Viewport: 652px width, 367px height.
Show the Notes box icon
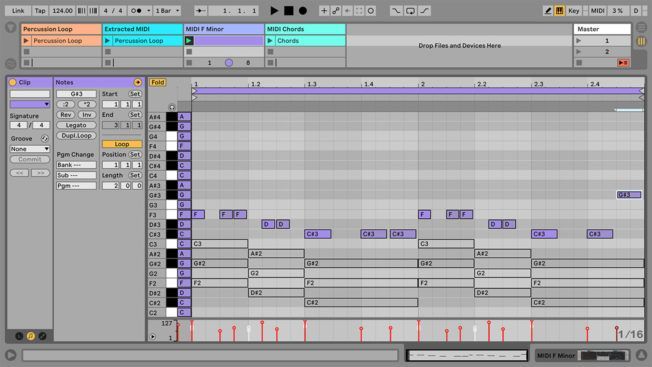[30, 336]
